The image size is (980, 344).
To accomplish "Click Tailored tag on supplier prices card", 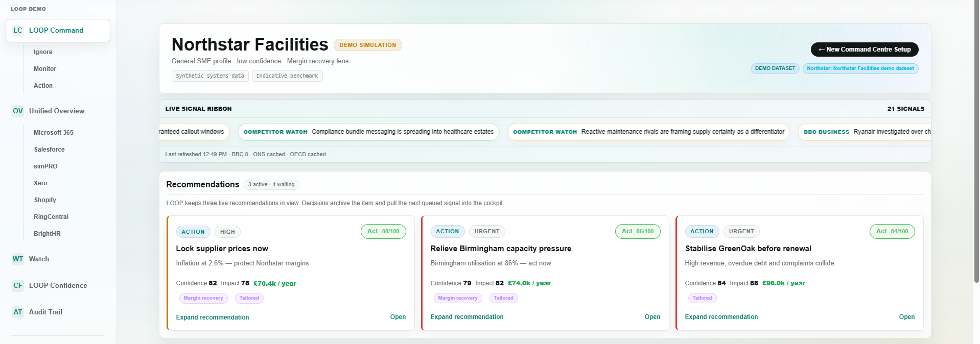I will tap(249, 298).
